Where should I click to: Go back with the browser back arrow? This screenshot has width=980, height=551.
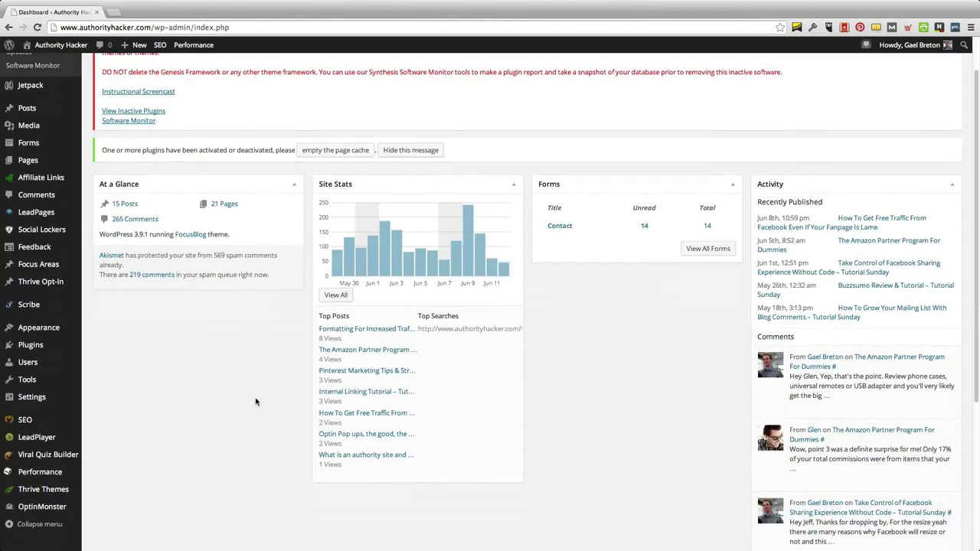[8, 28]
